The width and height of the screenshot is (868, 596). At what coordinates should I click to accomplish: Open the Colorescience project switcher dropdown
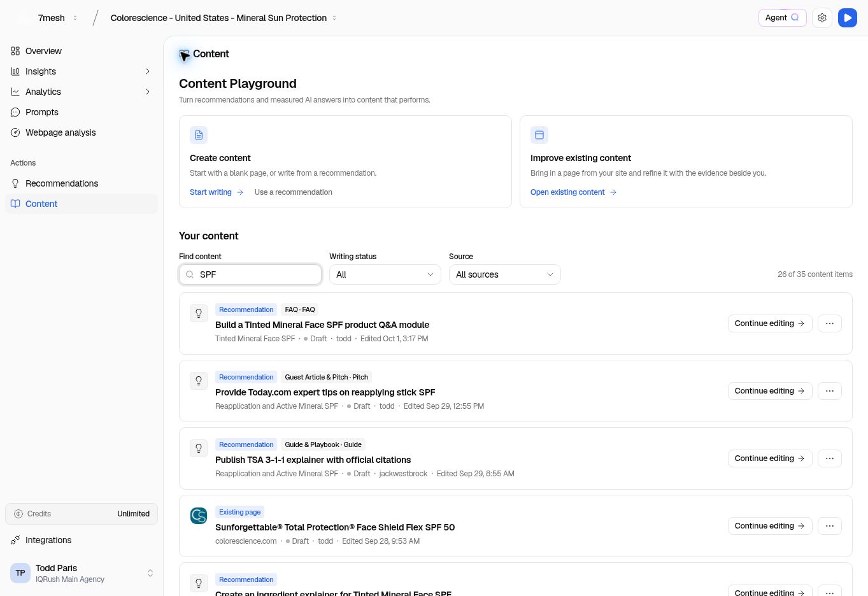click(224, 18)
